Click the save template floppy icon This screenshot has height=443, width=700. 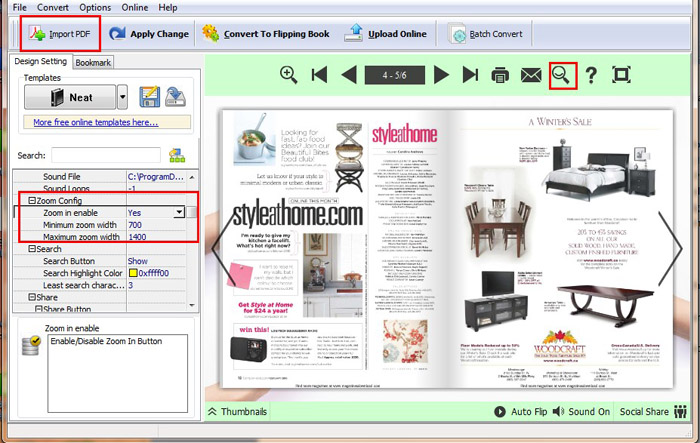click(150, 97)
